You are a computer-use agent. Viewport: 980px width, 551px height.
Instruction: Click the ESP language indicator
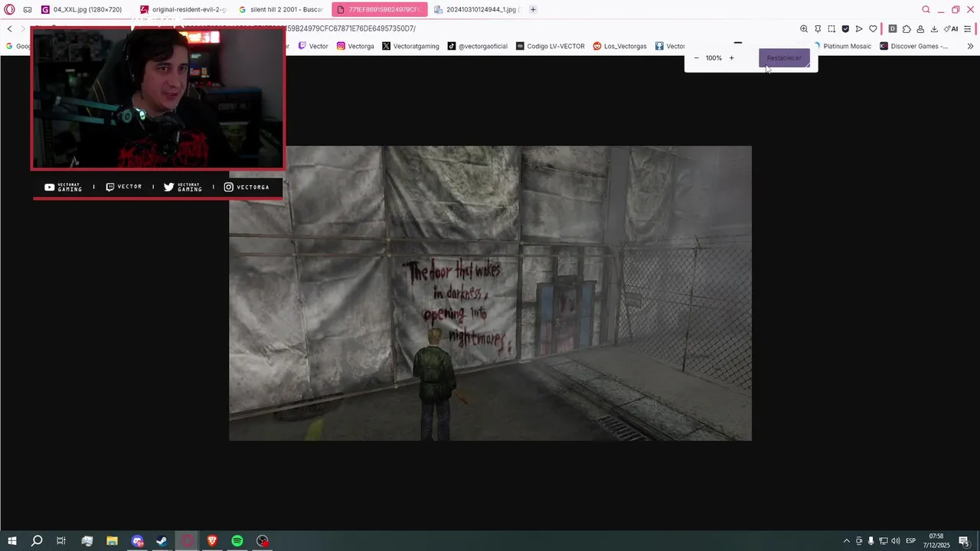pyautogui.click(x=911, y=541)
